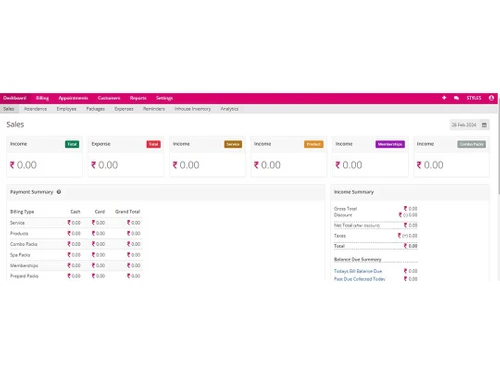
Task: Click the gray Combo Packs income badge
Action: tap(471, 144)
